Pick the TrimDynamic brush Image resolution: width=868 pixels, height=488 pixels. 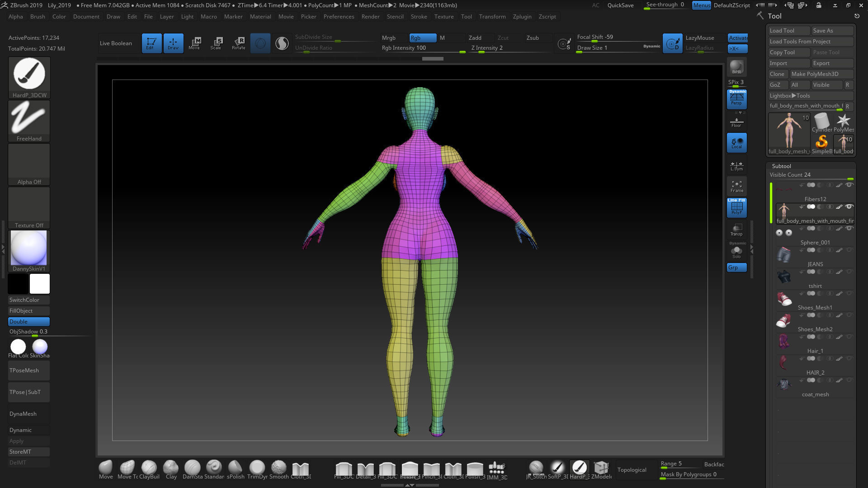pos(257,469)
